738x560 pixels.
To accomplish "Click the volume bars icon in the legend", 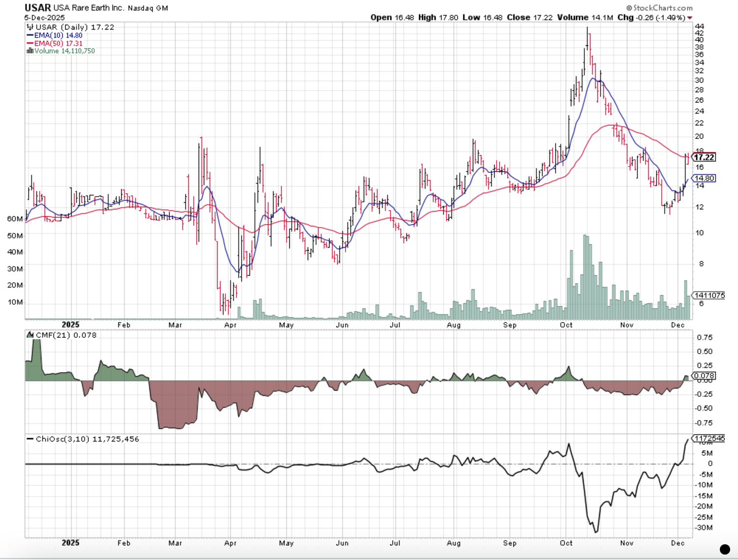I will tap(30, 51).
